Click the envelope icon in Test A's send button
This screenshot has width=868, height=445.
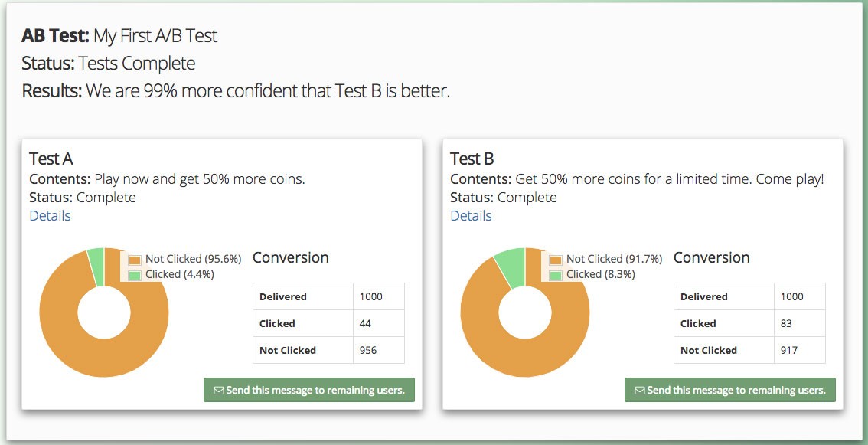(x=218, y=390)
